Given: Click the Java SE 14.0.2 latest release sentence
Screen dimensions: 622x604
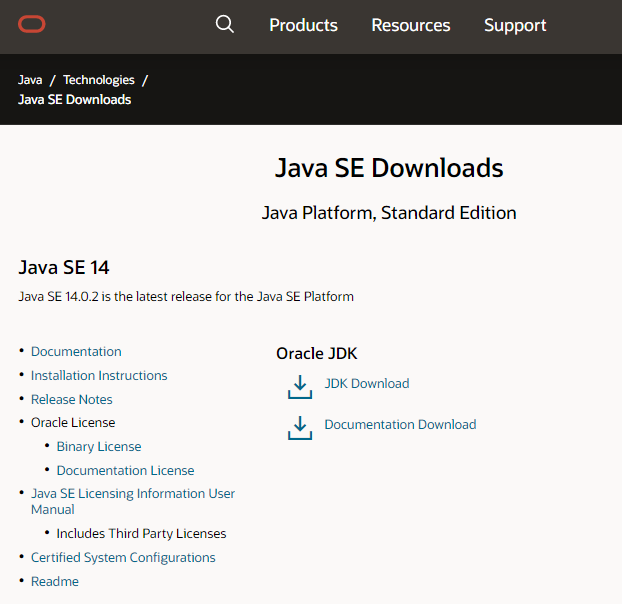Looking at the screenshot, I should [x=186, y=296].
